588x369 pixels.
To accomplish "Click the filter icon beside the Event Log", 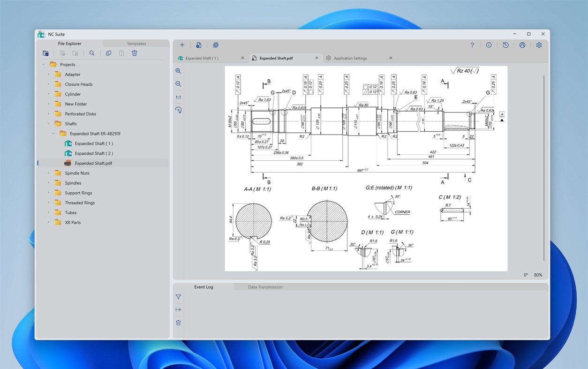I will coord(178,297).
